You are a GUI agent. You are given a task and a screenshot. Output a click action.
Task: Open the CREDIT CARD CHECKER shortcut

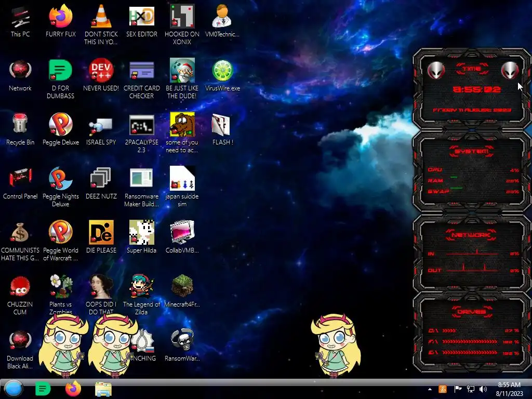pyautogui.click(x=141, y=79)
